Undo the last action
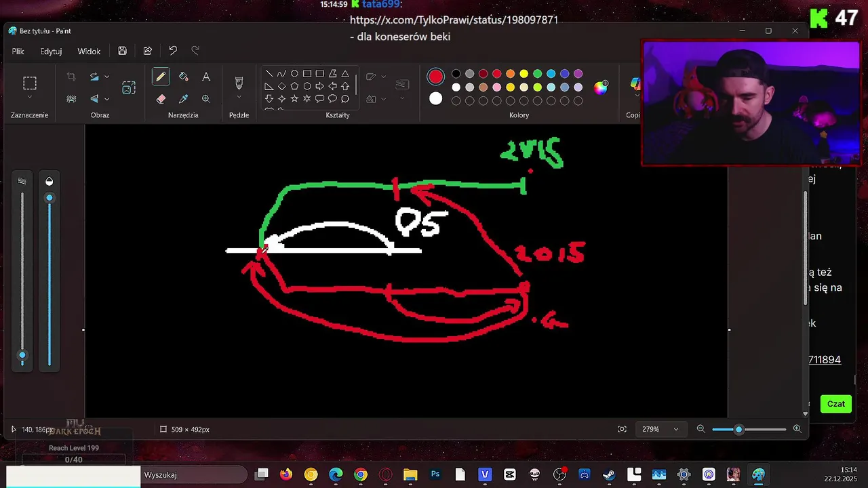868x488 pixels. click(173, 51)
